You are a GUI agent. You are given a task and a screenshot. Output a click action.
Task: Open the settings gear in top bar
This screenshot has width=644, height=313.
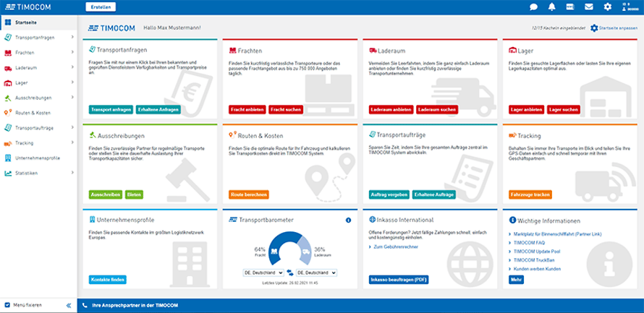(x=607, y=7)
